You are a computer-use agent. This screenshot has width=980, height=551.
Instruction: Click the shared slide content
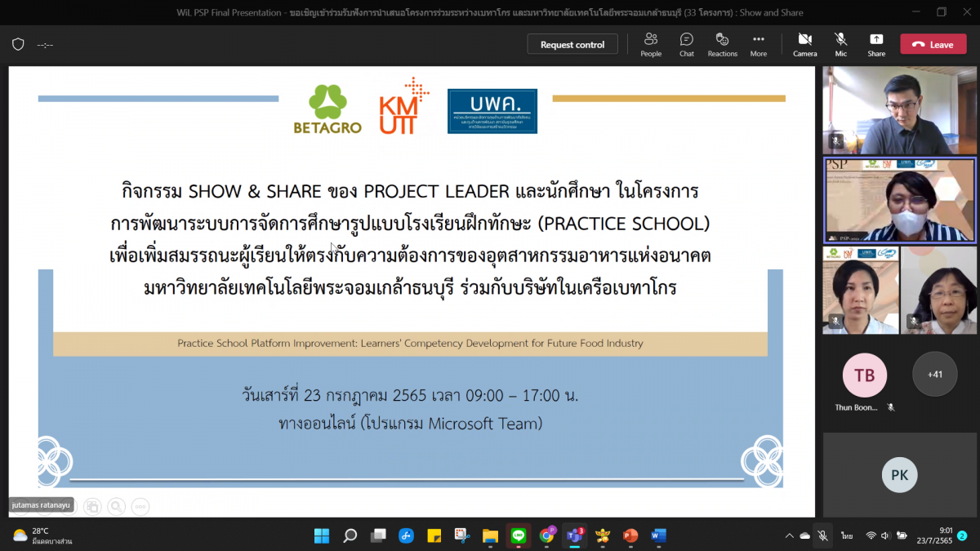[411, 290]
